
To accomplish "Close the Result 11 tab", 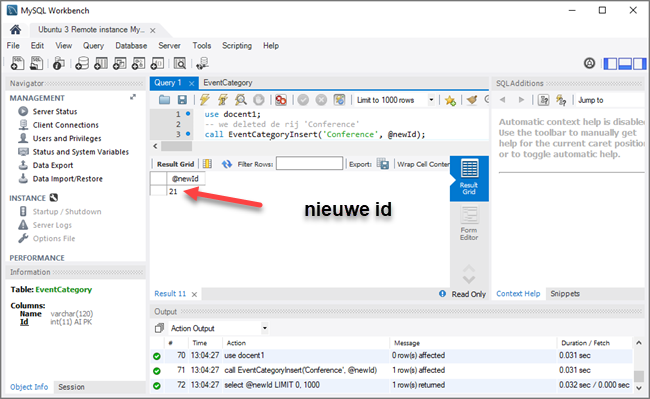I will [x=194, y=295].
